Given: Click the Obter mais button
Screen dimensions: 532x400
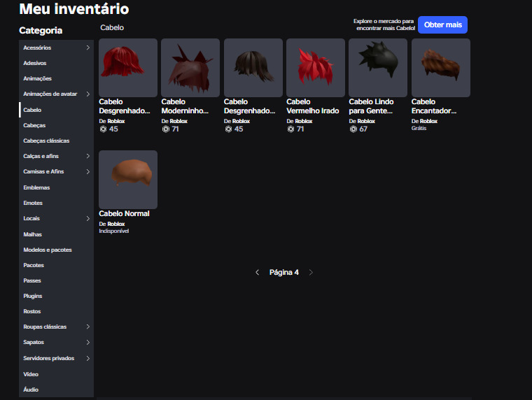Looking at the screenshot, I should click(442, 25).
